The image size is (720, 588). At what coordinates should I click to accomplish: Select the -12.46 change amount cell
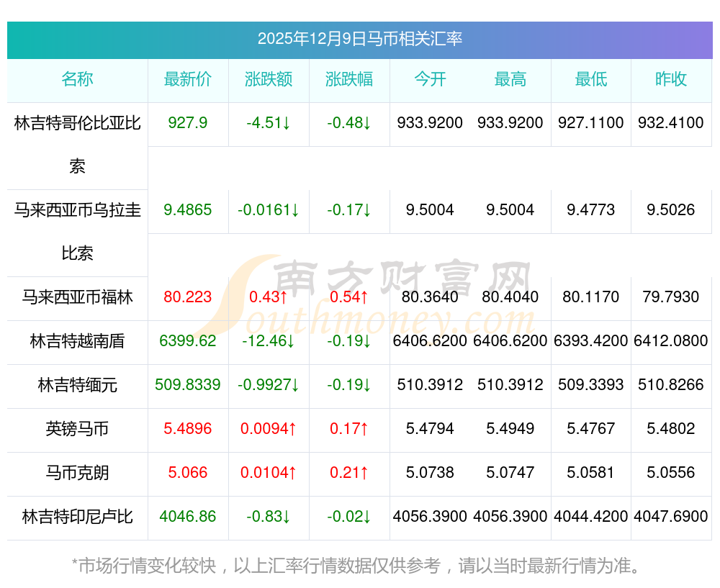(x=269, y=341)
